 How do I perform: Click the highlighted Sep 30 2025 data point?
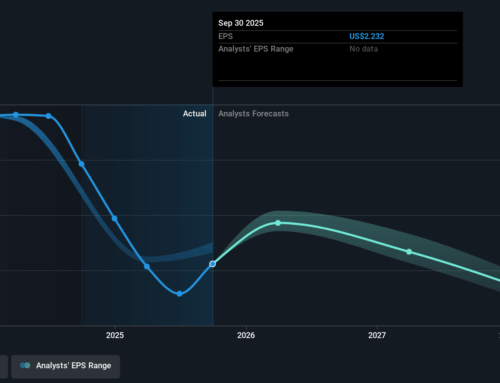[212, 264]
